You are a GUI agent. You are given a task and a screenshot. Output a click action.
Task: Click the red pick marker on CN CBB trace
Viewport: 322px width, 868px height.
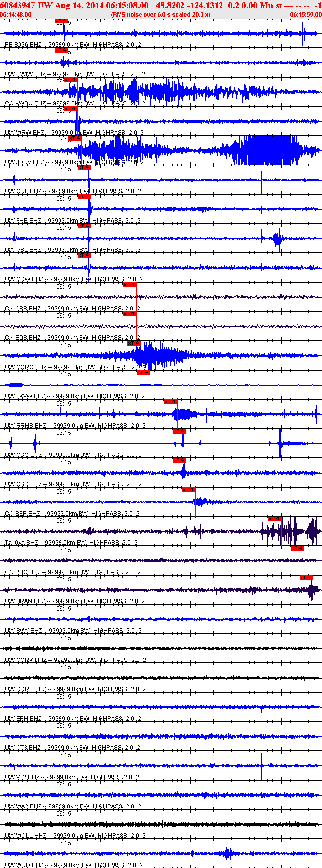click(129, 285)
